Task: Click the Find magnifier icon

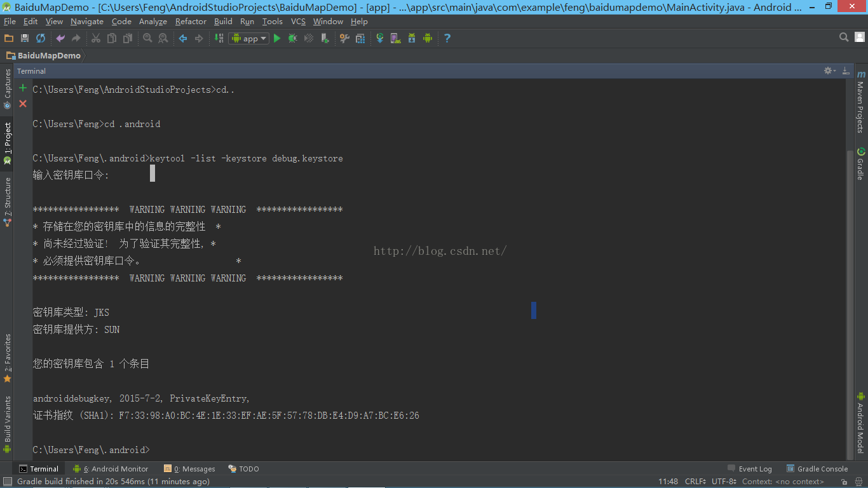Action: (147, 38)
